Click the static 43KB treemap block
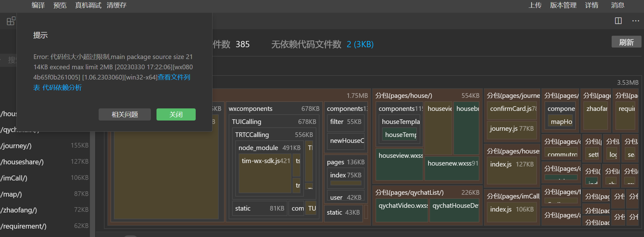This screenshot has height=237, width=644. (343, 213)
